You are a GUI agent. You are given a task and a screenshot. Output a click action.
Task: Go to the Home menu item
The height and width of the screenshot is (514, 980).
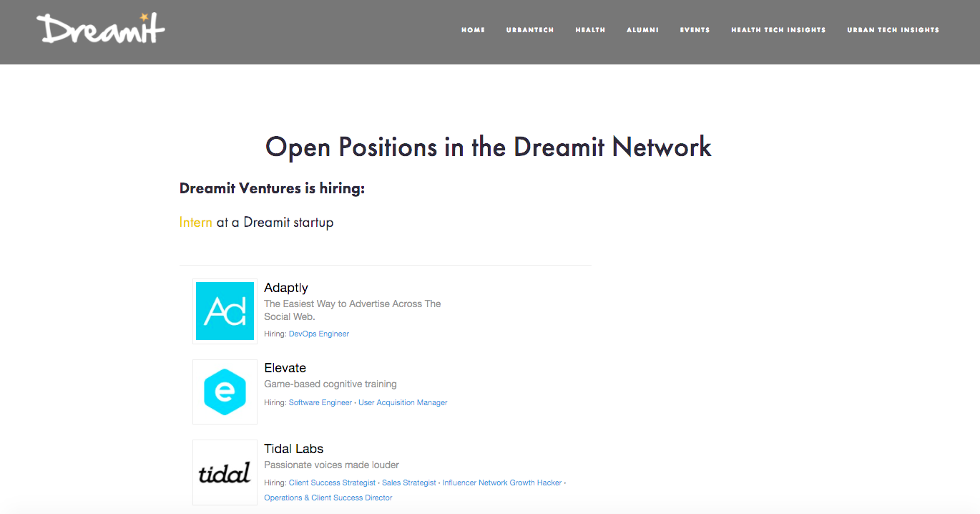473,30
